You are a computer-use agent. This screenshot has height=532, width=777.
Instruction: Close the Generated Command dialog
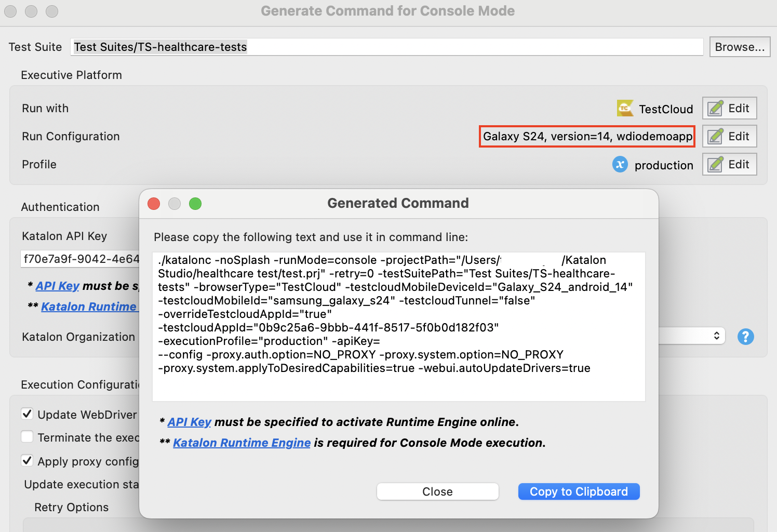pyautogui.click(x=437, y=491)
